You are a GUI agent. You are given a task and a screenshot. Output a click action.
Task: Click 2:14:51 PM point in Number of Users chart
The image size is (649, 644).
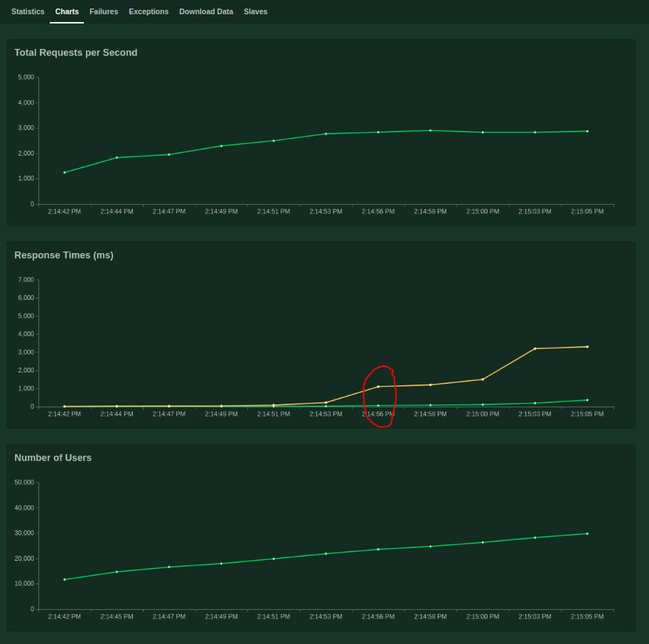274,559
